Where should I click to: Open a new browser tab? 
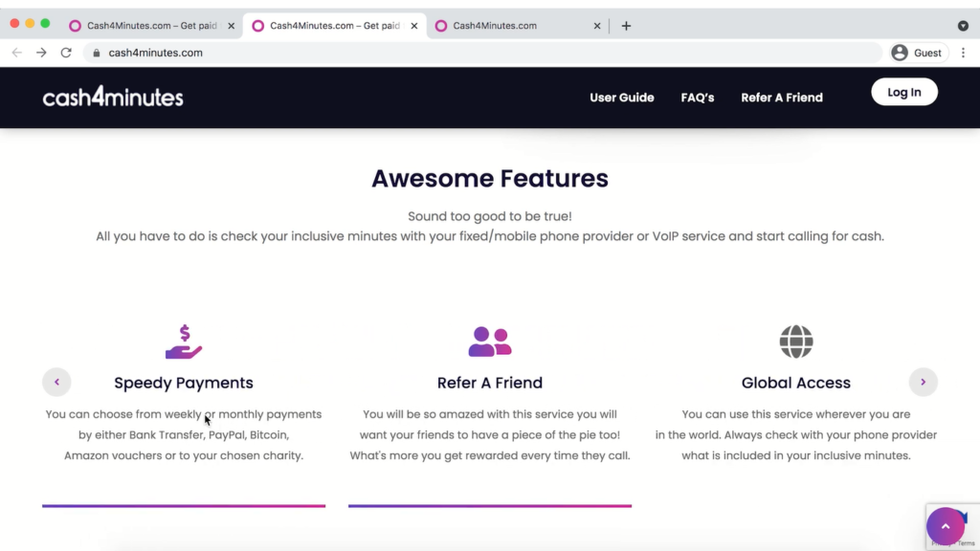tap(626, 26)
